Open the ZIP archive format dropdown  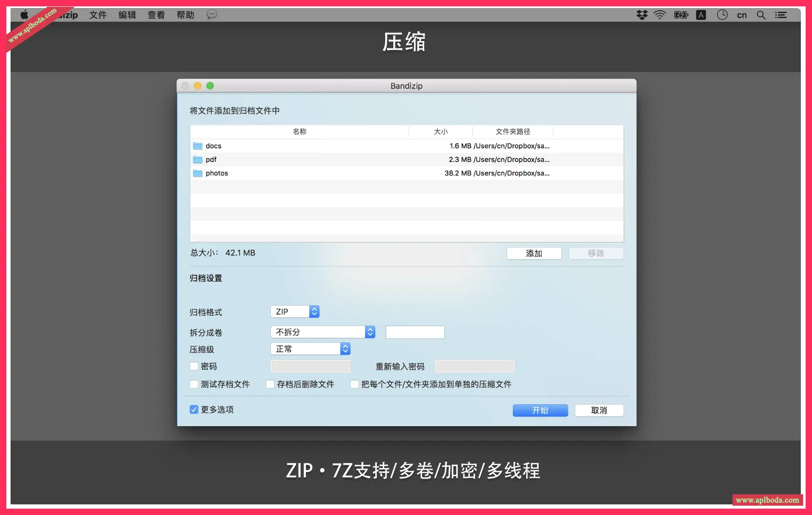295,312
